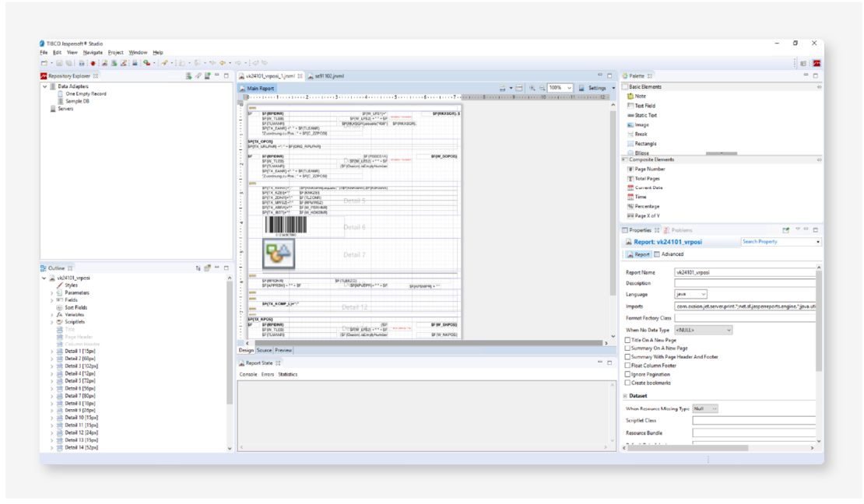Image resolution: width=864 pixels, height=504 pixels.
Task: Click Statistics in the Report State panel
Action: pos(290,374)
